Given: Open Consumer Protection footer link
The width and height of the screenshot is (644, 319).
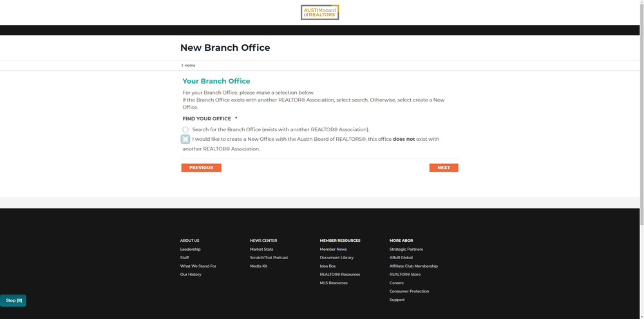Looking at the screenshot, I should [x=409, y=291].
